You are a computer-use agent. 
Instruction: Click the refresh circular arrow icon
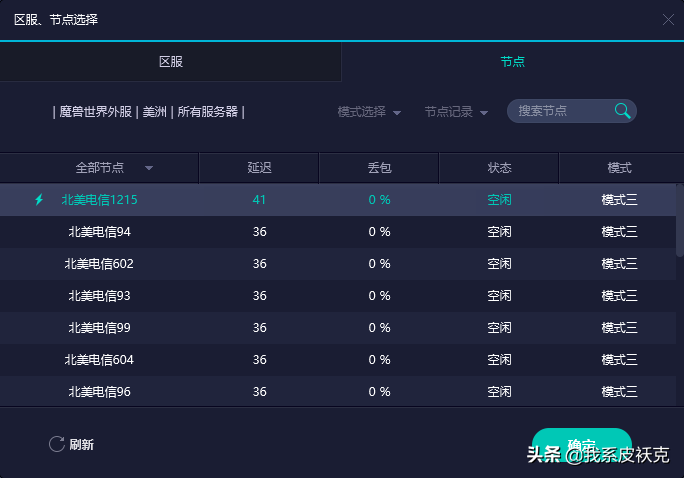[57, 444]
